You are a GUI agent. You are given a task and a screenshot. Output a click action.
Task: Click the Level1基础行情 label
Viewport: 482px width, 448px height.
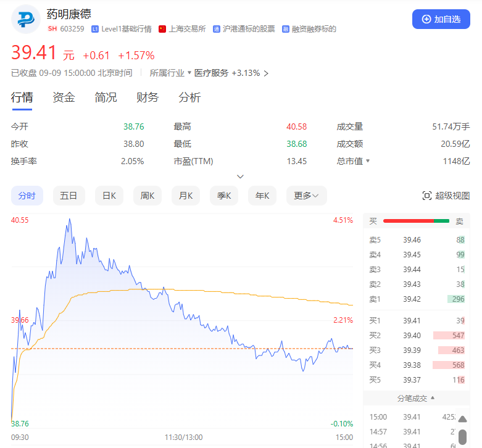pos(127,29)
